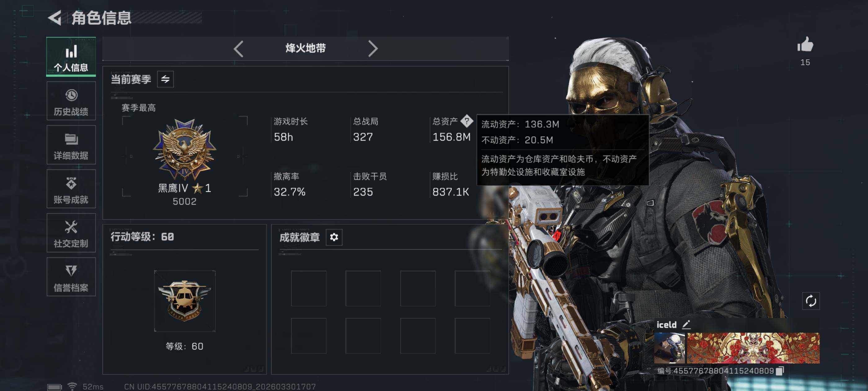Click the back arrow beside 角色信息
868x391 pixels.
click(55, 18)
